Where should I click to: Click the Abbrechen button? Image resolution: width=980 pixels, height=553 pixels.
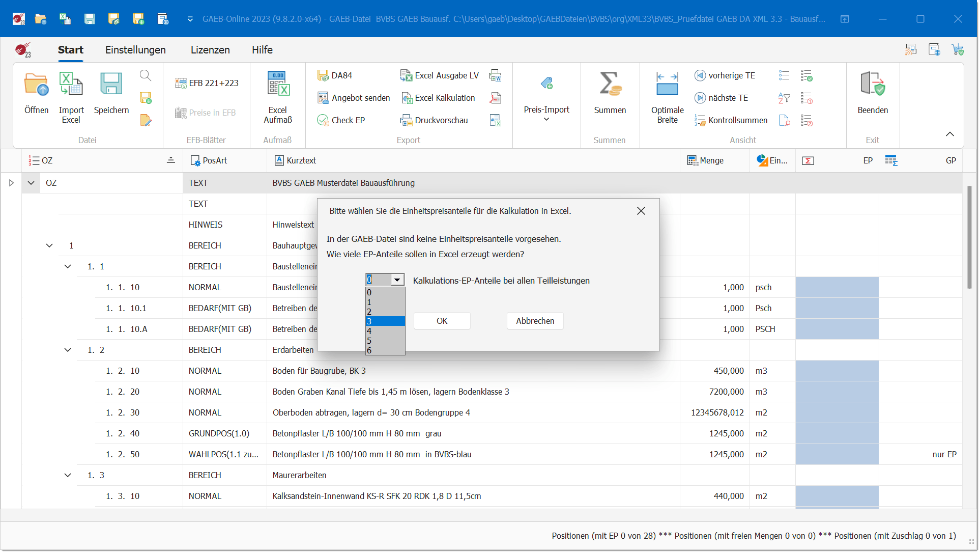(535, 321)
